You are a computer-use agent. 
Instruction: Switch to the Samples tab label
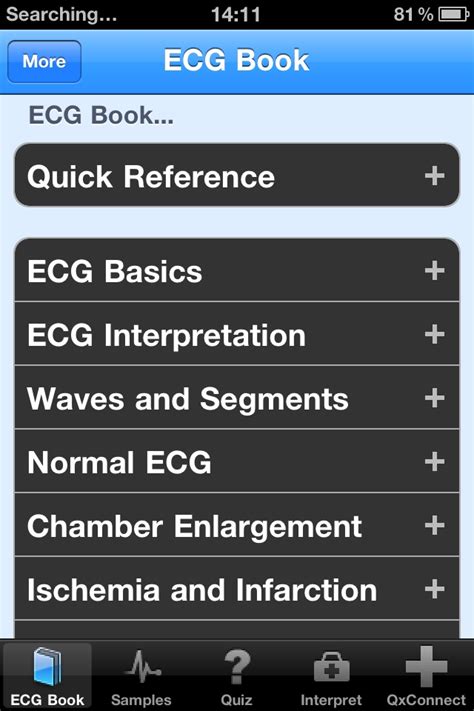point(142,700)
